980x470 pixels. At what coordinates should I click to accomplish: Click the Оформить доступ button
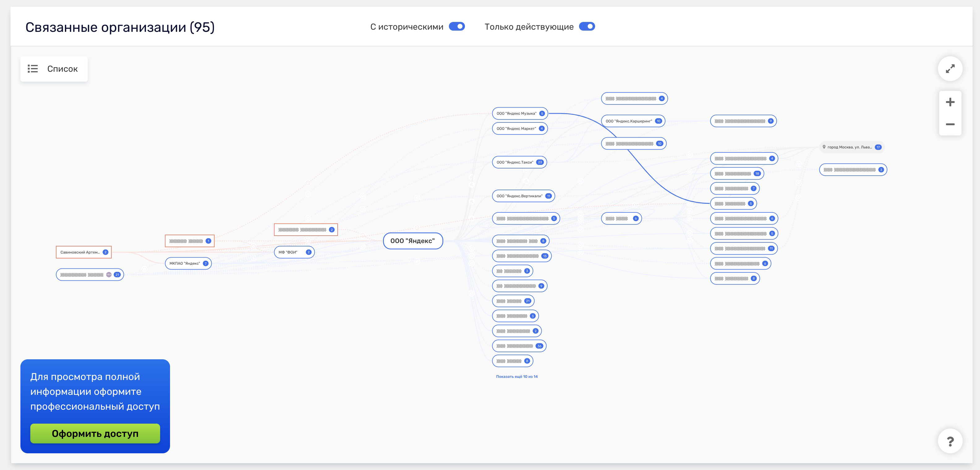click(x=95, y=434)
